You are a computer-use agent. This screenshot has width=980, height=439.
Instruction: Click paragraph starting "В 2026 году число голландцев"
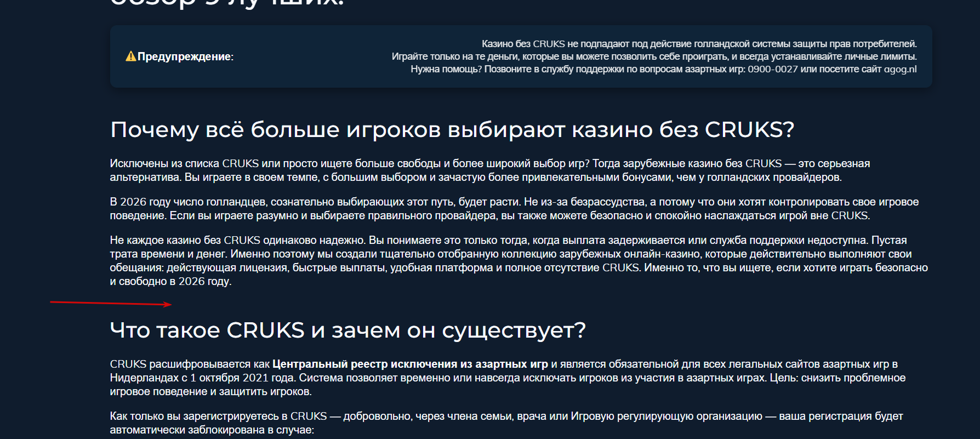pos(514,209)
